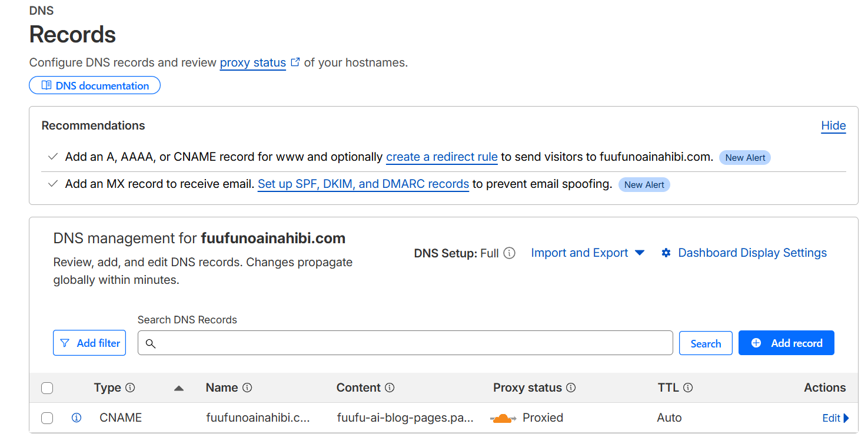Select the CNAME record checkbox
Screen dimensions: 868x437
coord(47,418)
